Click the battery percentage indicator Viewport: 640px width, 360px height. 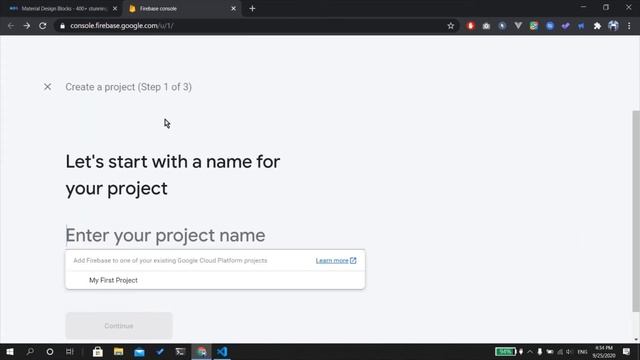[505, 351]
